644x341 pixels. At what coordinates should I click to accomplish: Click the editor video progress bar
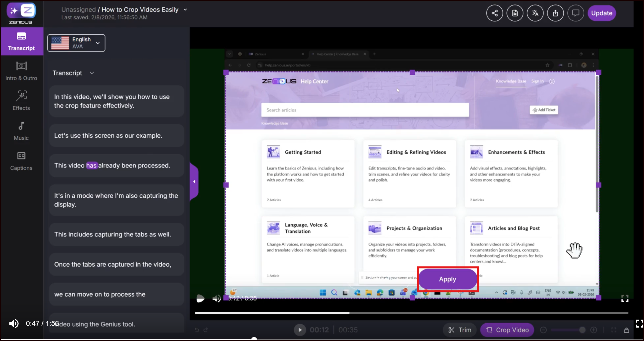[411, 313]
